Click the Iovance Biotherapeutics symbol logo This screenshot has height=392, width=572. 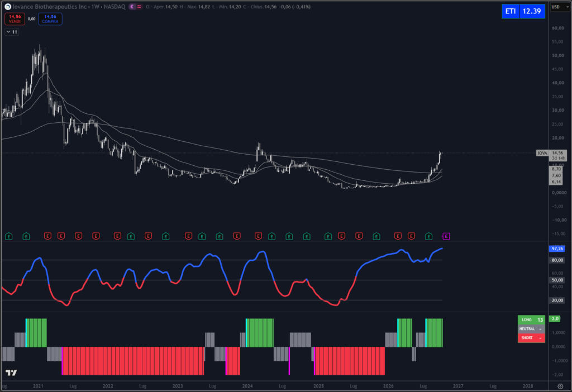point(7,7)
